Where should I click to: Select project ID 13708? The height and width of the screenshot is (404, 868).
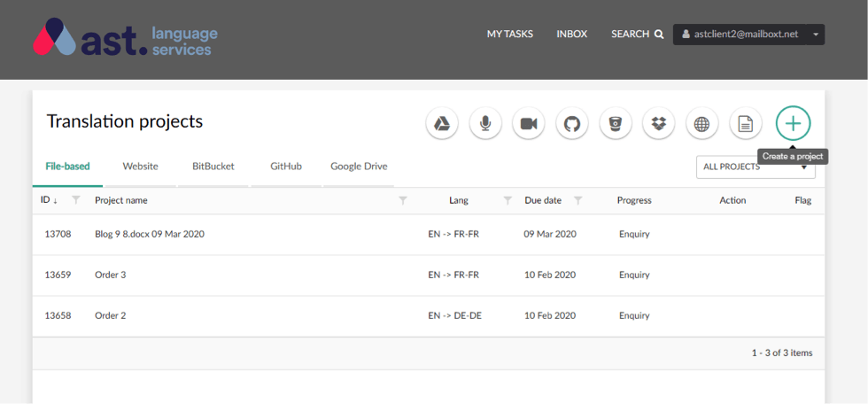click(58, 234)
